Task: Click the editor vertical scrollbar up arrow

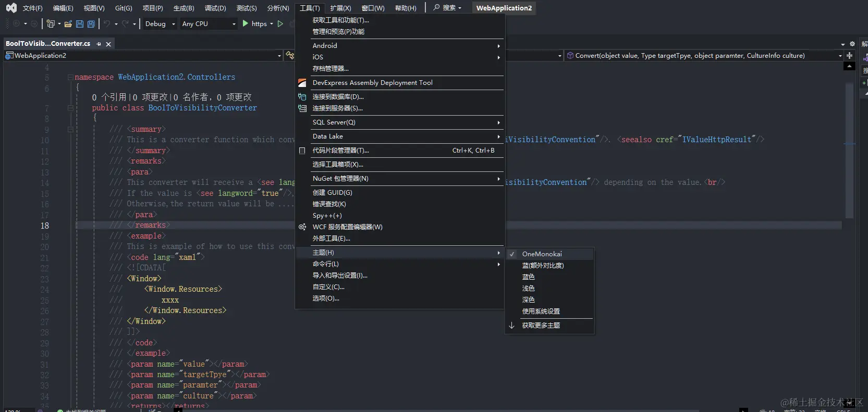Action: (x=850, y=67)
